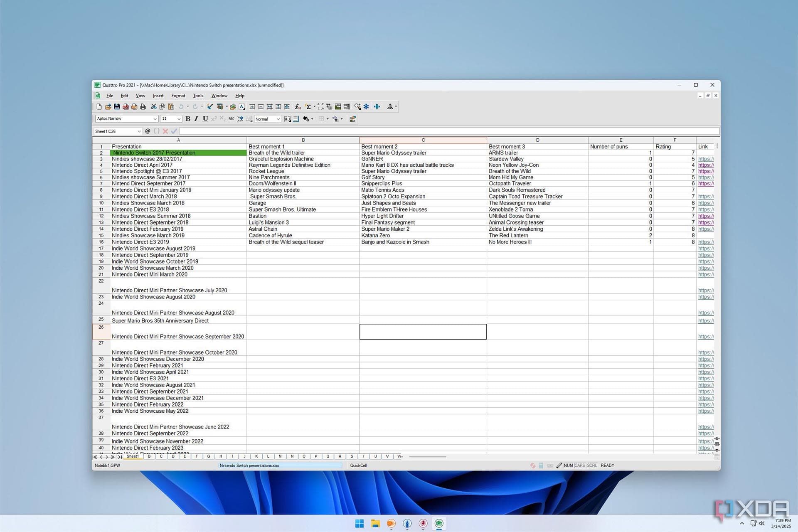Expand the fill color dropdown arrow
This screenshot has height=532, width=798.
click(x=312, y=119)
